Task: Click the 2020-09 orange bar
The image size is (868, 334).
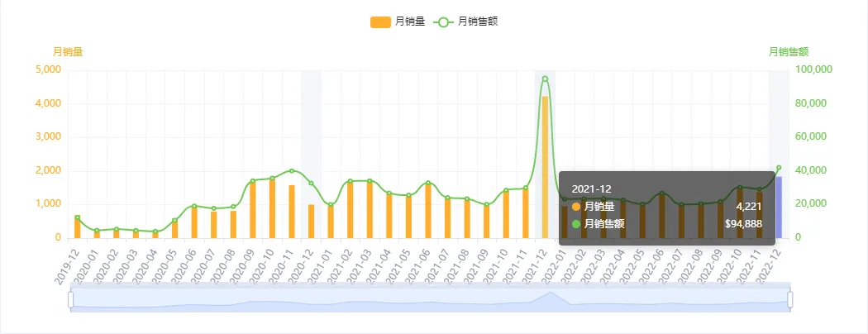Action: pyautogui.click(x=253, y=210)
